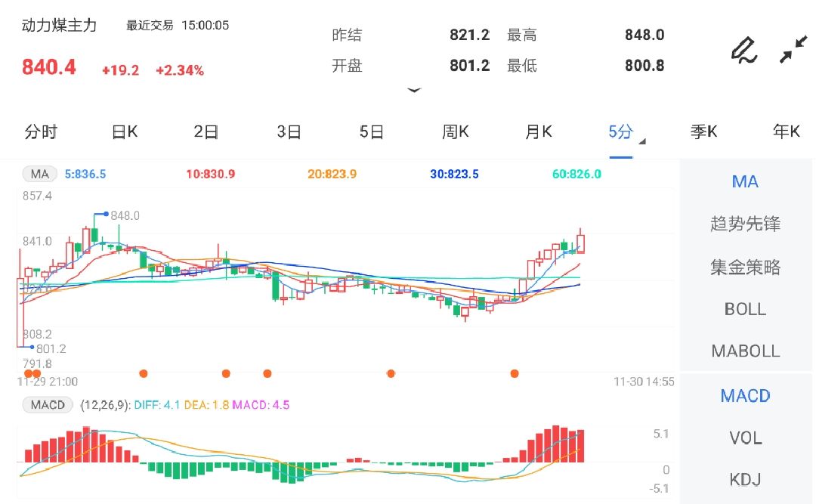Image resolution: width=816 pixels, height=504 pixels.
Task: Click the 最低 value 800.8
Action: (x=644, y=66)
